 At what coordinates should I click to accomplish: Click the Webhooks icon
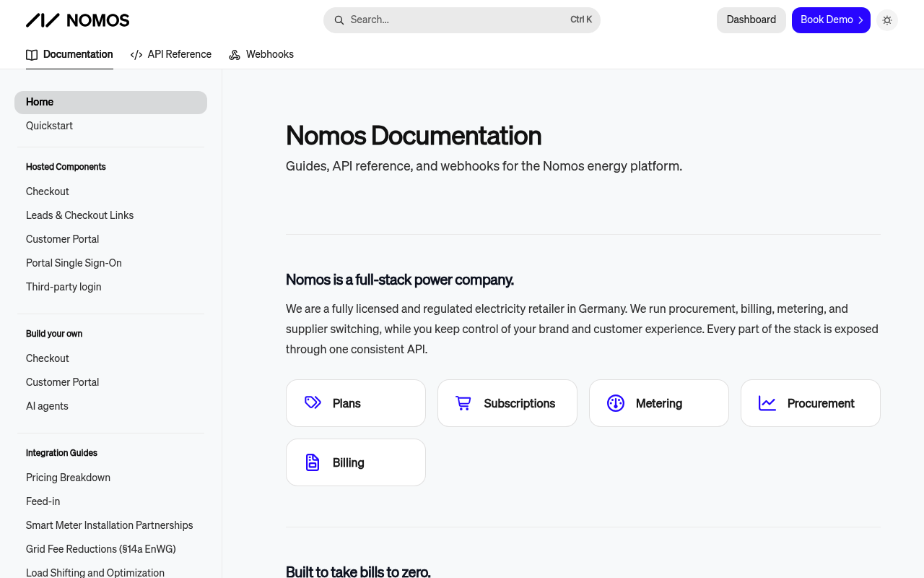[235, 55]
